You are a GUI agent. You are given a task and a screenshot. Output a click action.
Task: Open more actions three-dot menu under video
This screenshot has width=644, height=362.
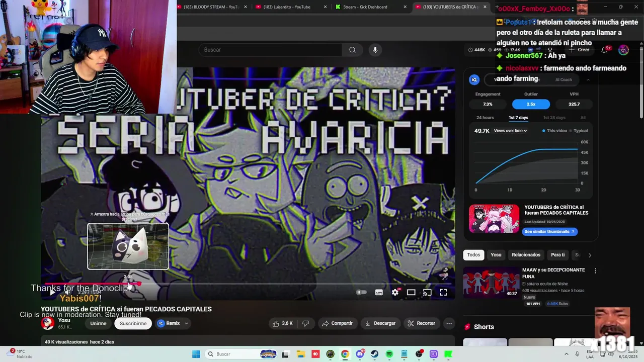(x=449, y=323)
